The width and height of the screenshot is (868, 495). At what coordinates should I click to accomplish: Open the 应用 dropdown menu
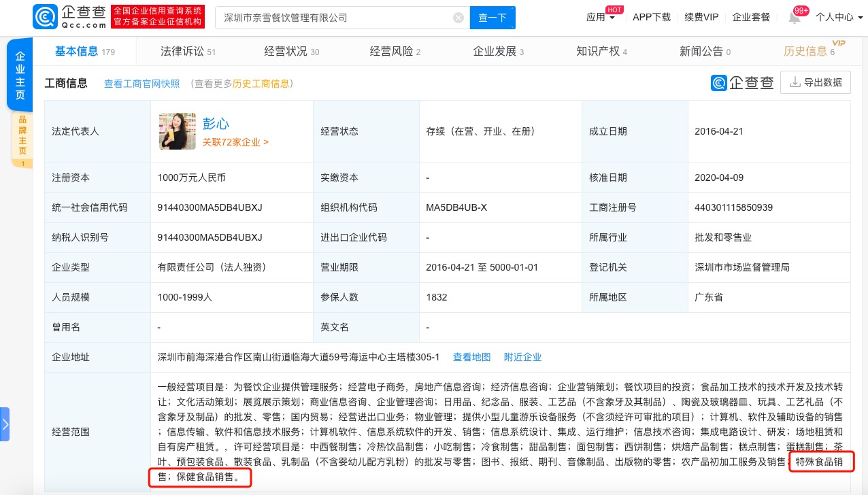click(x=601, y=17)
